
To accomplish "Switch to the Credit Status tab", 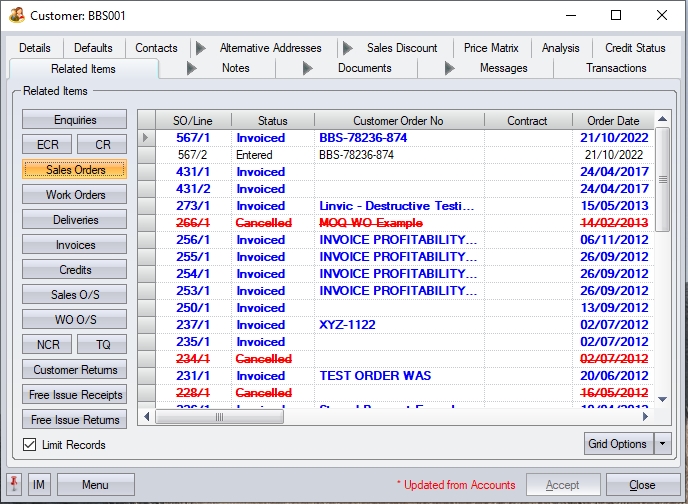I will click(x=635, y=48).
